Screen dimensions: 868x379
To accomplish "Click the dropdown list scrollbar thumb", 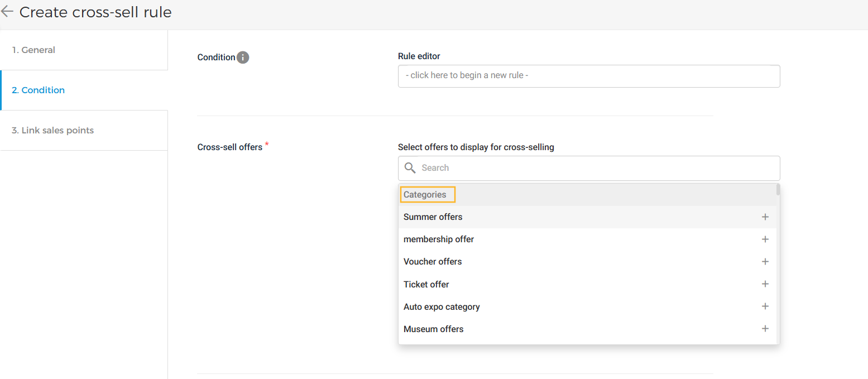I will [x=778, y=190].
